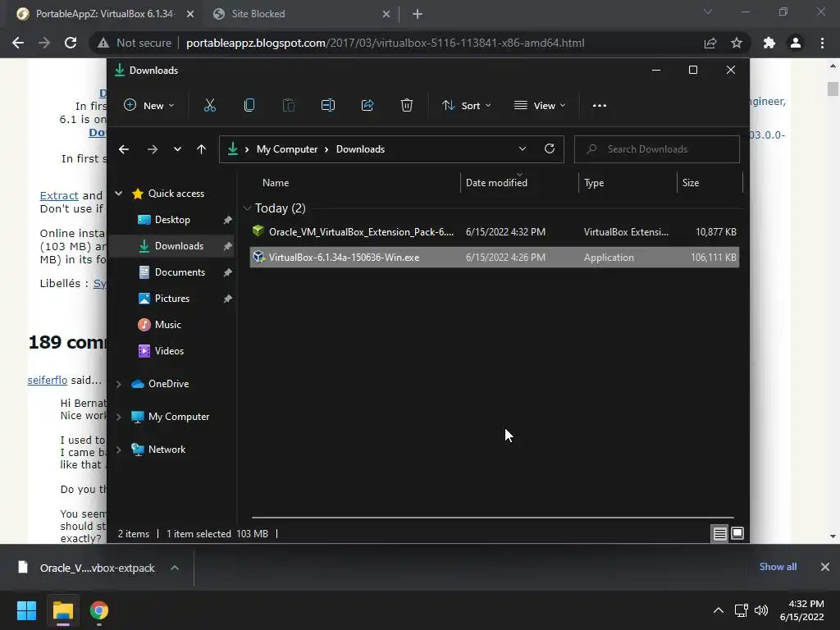Click My Computer in breadcrumb path
This screenshot has height=630, width=840.
(286, 149)
